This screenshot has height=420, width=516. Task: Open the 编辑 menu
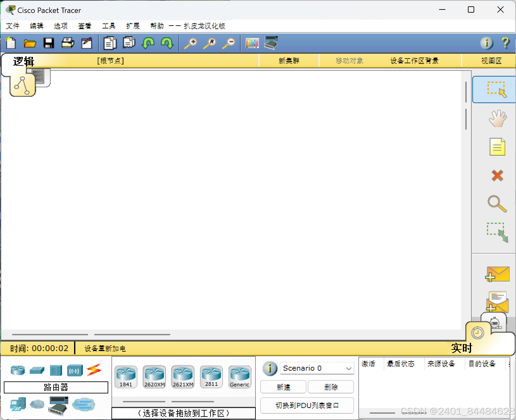(37, 26)
